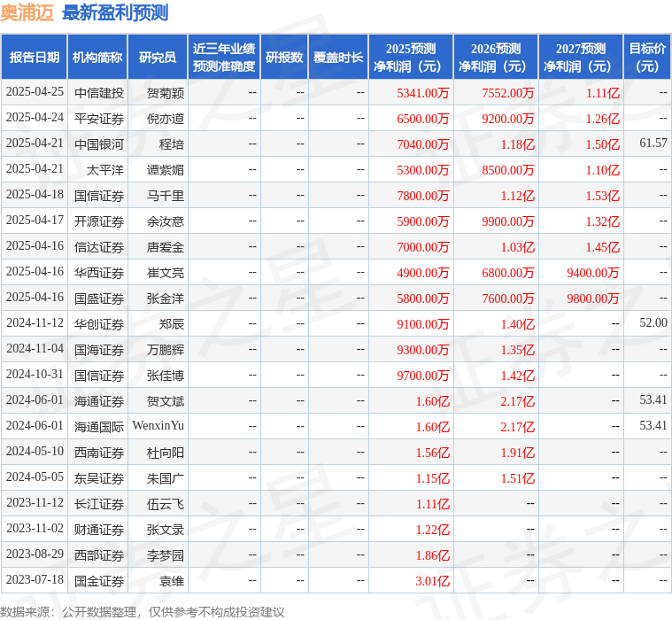Click institution 东吴证券
The height and width of the screenshot is (620, 672).
99,479
